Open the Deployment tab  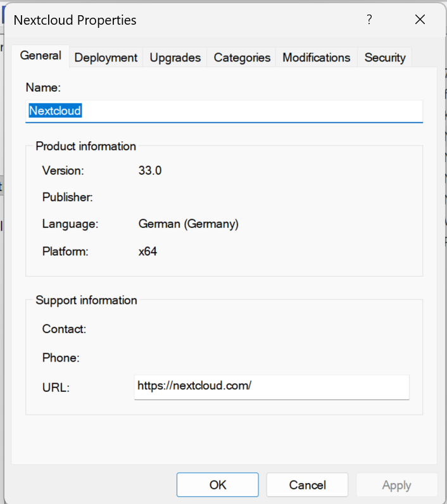(x=106, y=58)
